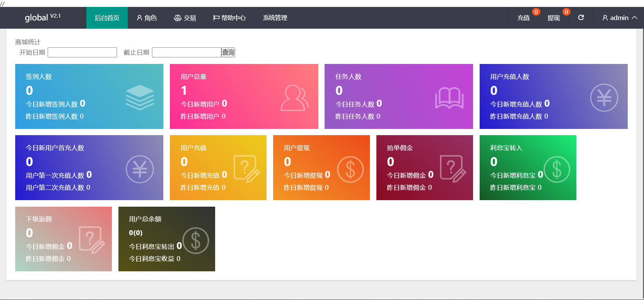644x300 pixels.
Task: Click the 用户总余额 card title
Action: coord(145,219)
